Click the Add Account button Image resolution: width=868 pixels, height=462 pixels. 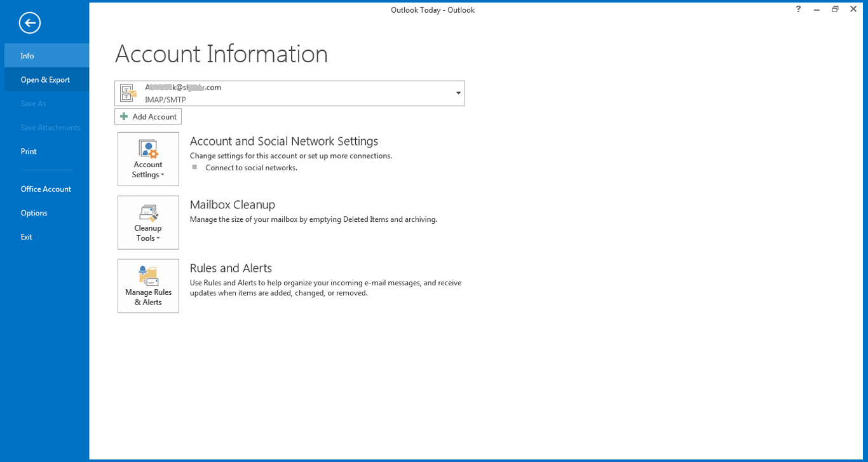[148, 116]
